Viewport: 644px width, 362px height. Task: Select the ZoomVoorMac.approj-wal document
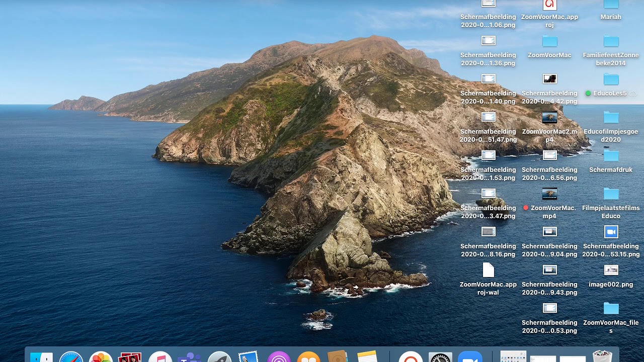click(x=488, y=280)
